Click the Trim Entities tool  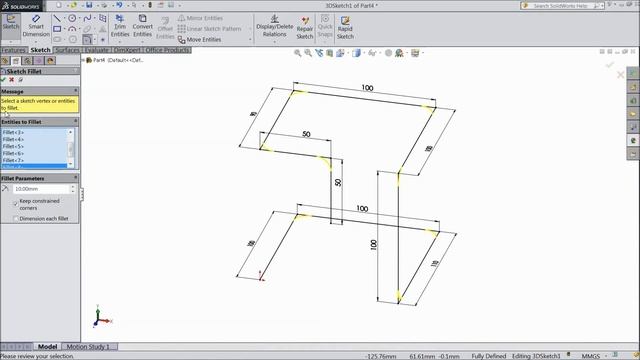point(120,26)
